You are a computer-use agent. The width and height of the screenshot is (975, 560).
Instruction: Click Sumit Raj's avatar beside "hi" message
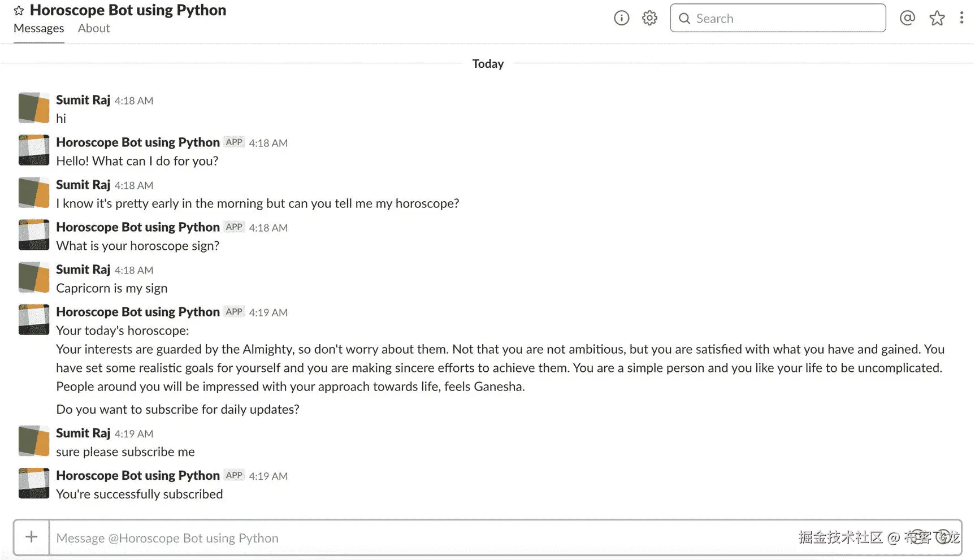pyautogui.click(x=34, y=108)
